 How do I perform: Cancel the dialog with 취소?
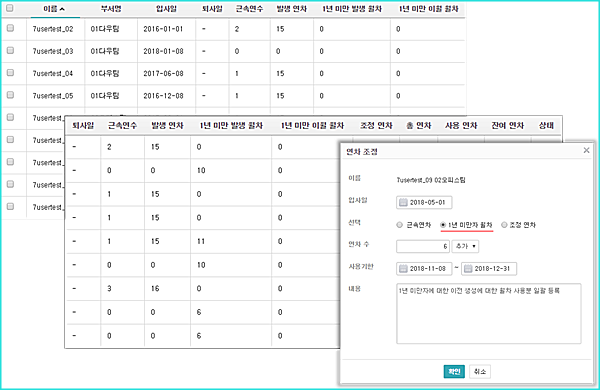click(x=480, y=371)
